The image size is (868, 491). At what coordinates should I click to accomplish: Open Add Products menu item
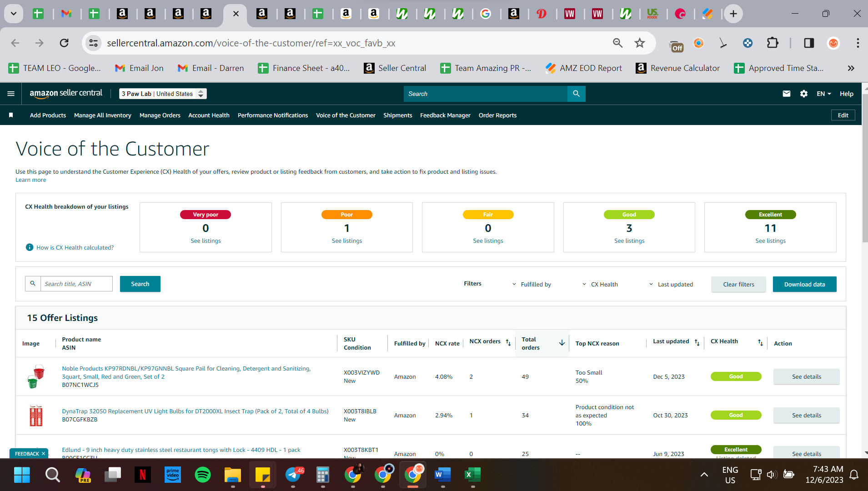tap(48, 115)
